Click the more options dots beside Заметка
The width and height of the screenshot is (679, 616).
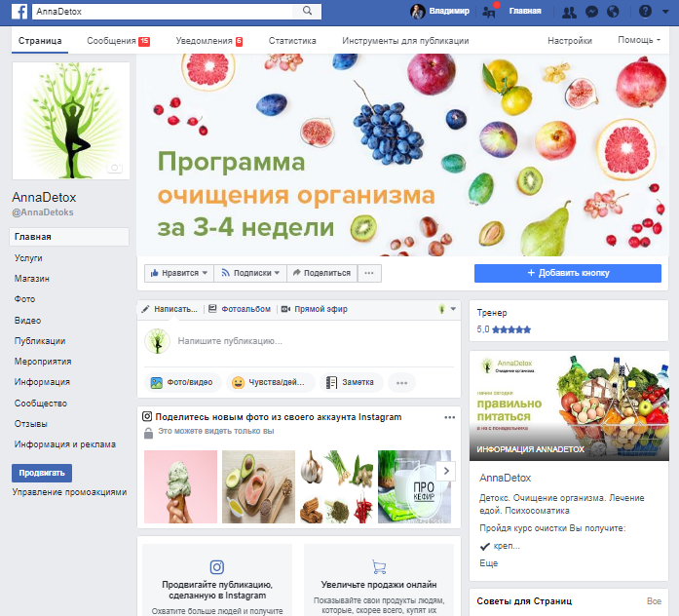pyautogui.click(x=402, y=382)
